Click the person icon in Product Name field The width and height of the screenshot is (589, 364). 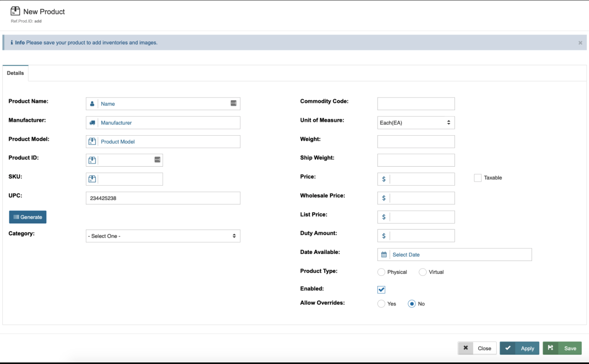pyautogui.click(x=92, y=104)
